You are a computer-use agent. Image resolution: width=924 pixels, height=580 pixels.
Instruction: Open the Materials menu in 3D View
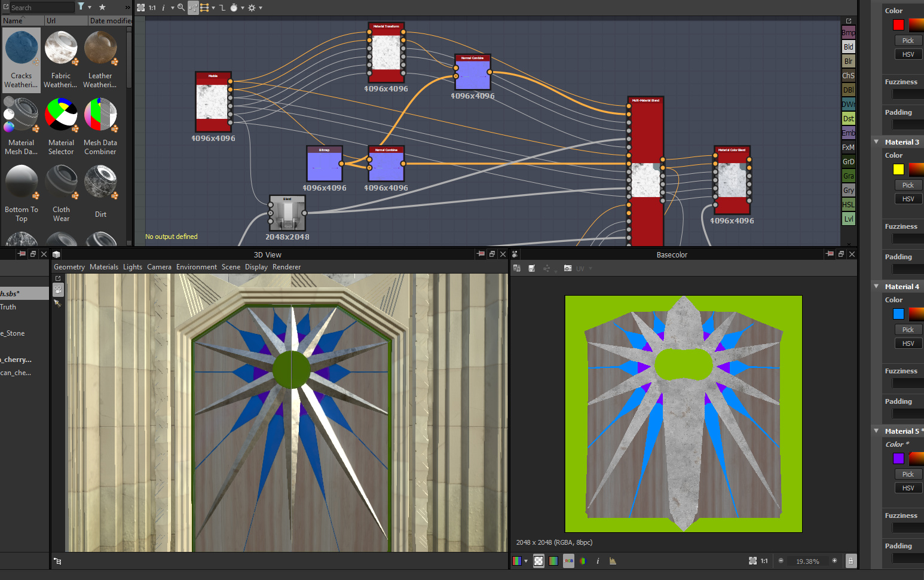(x=104, y=267)
